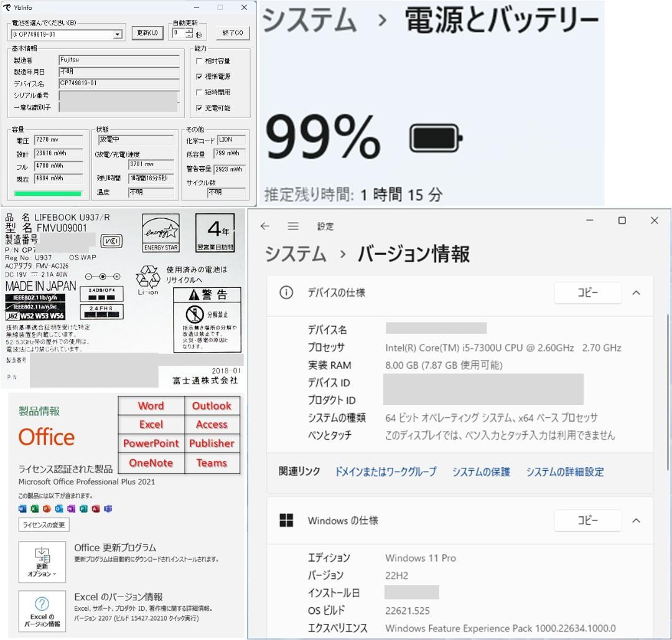Open the OneNote app icon
This screenshot has height=640, width=672.
pyautogui.click(x=151, y=463)
